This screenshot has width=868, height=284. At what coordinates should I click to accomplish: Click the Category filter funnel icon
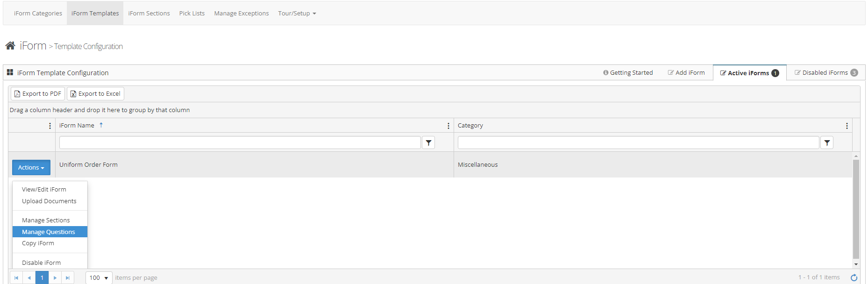pos(827,143)
